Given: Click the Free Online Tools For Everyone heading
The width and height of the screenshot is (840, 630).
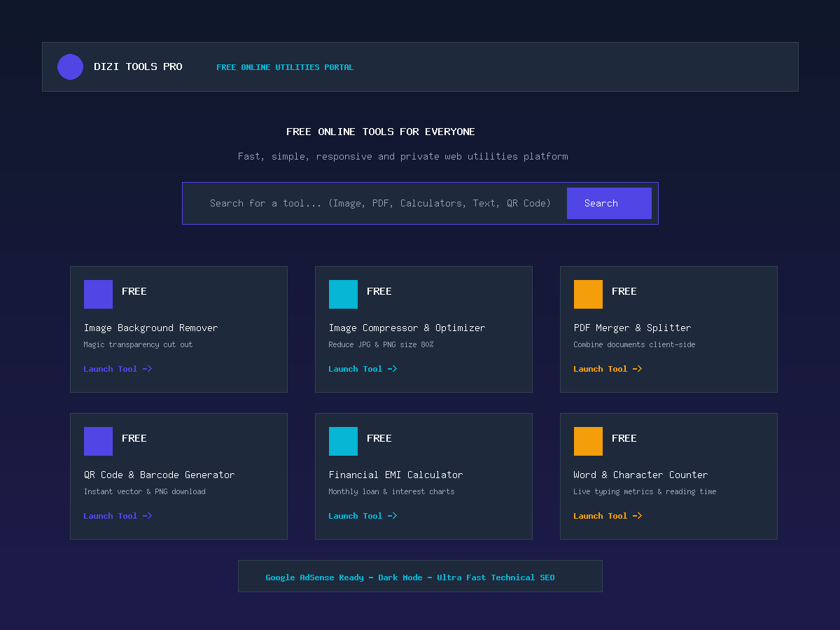Looking at the screenshot, I should coord(381,132).
